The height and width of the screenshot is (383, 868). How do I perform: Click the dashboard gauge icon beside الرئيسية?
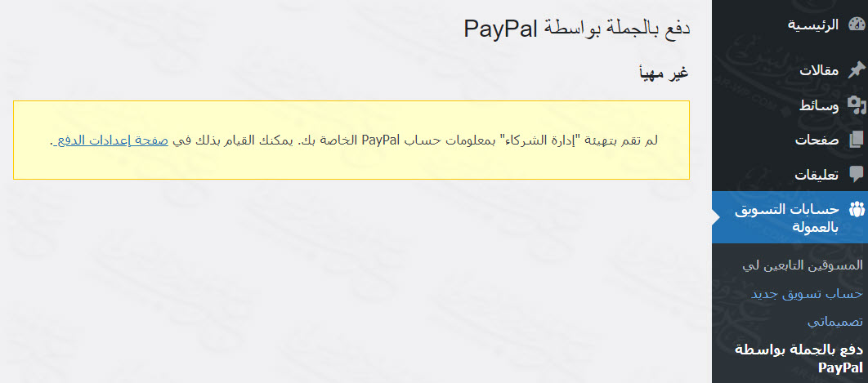tap(856, 24)
